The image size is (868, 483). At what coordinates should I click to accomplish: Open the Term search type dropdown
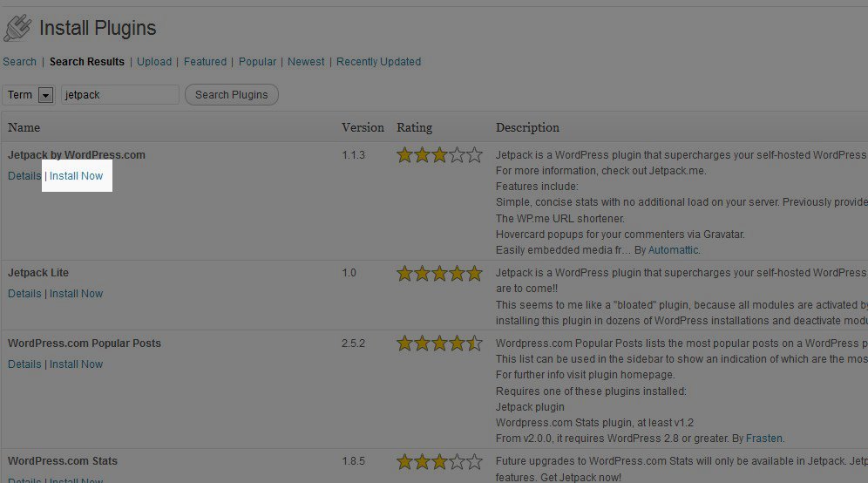click(x=45, y=95)
